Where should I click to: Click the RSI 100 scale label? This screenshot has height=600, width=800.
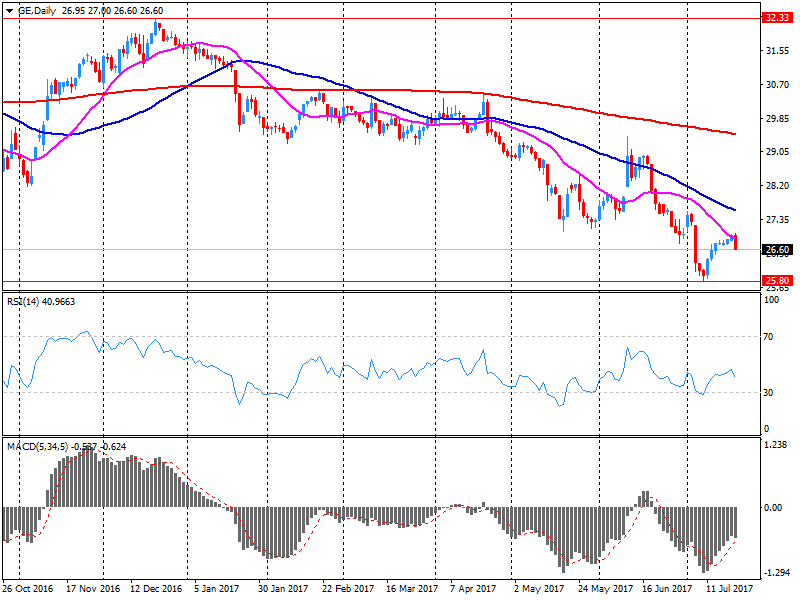[771, 299]
